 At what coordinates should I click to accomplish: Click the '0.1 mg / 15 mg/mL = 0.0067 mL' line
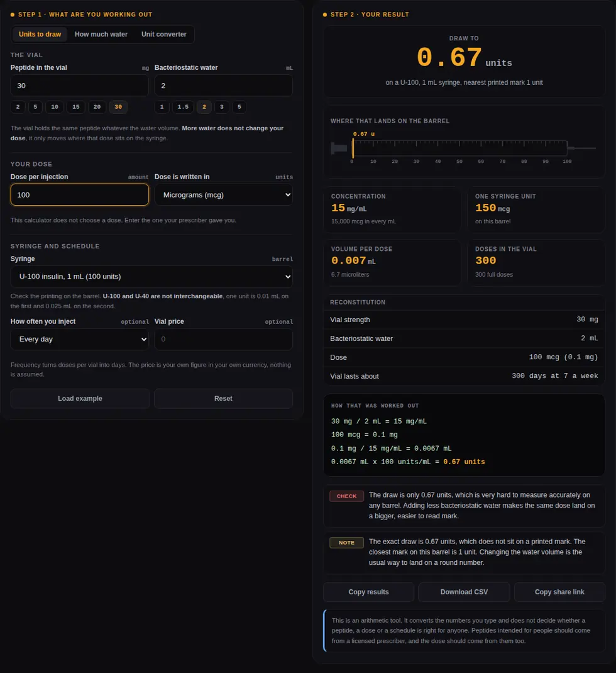pos(391,448)
